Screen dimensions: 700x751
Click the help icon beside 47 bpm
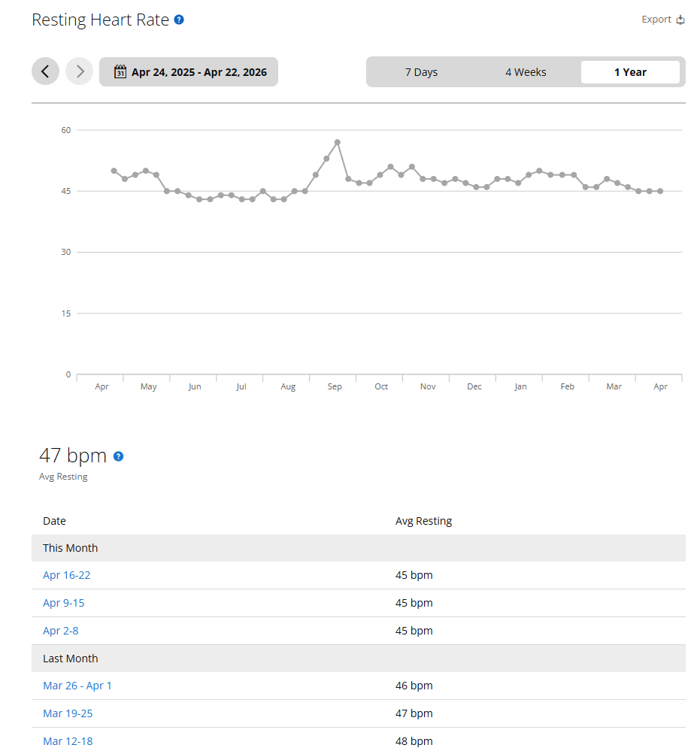118,456
